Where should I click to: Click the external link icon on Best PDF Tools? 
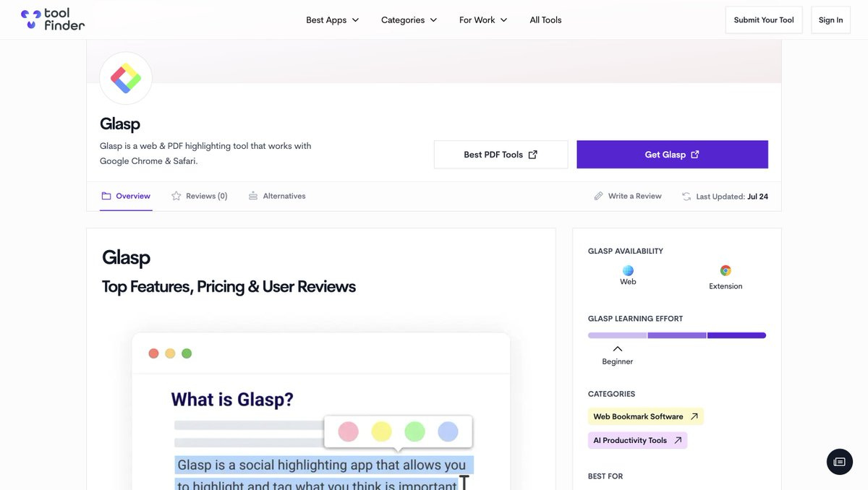(x=533, y=154)
